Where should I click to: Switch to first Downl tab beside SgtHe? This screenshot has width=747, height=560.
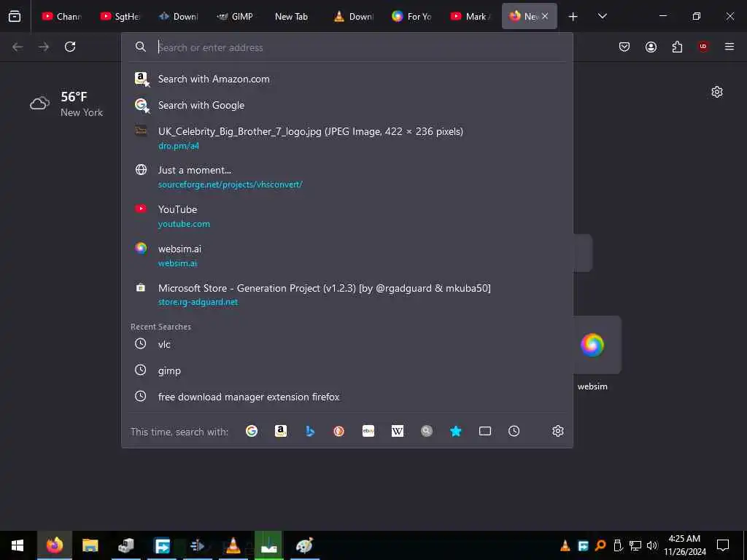pyautogui.click(x=179, y=16)
